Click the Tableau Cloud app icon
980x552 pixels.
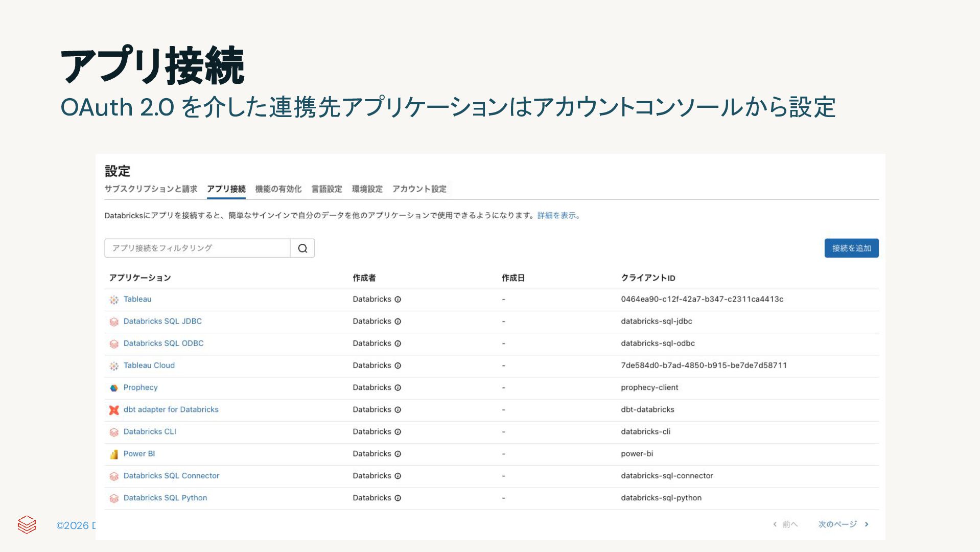(114, 366)
